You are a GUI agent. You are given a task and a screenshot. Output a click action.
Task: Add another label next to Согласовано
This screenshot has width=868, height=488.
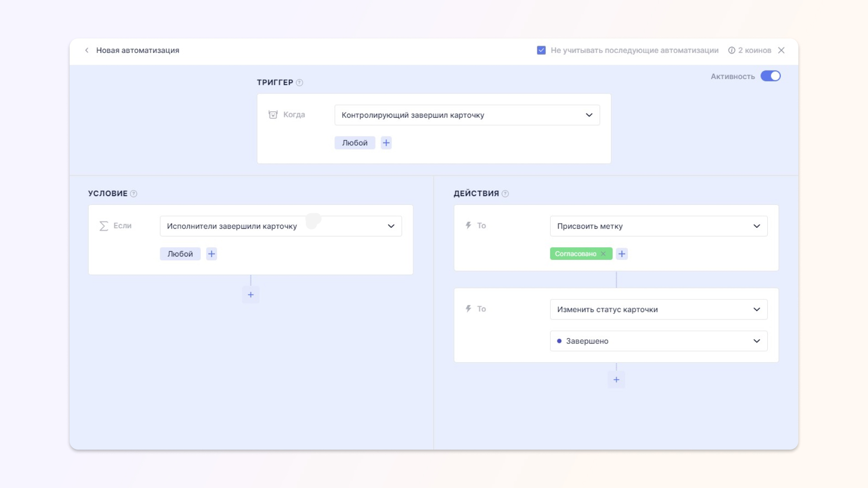click(622, 254)
